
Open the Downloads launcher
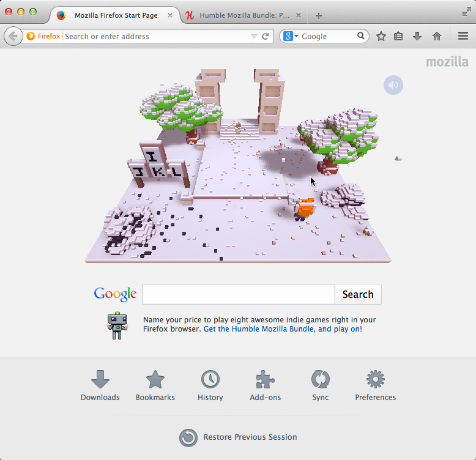[x=100, y=385]
